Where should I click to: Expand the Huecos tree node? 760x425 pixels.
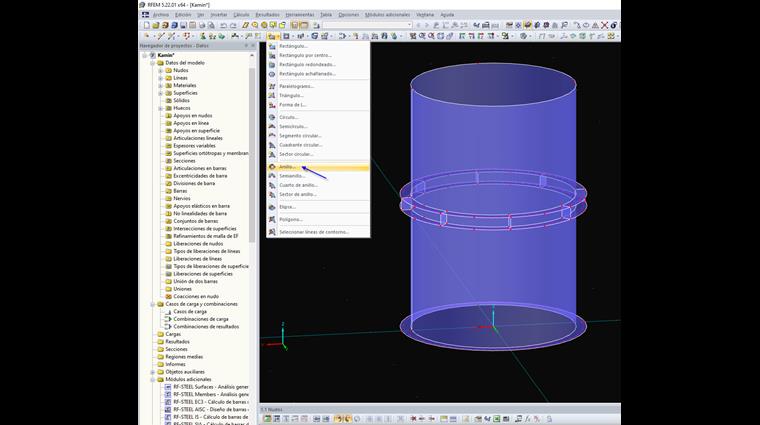click(160, 108)
